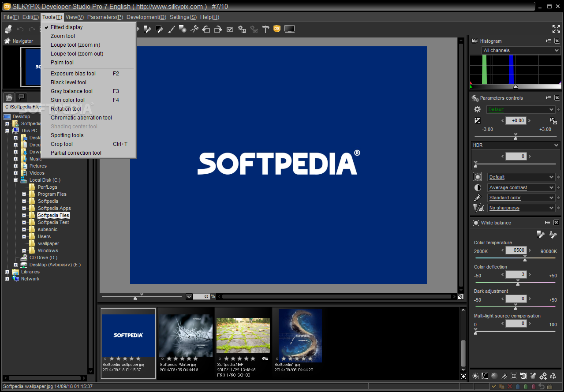
Task: Click the Rotate left toolbar icon
Action: point(206,29)
